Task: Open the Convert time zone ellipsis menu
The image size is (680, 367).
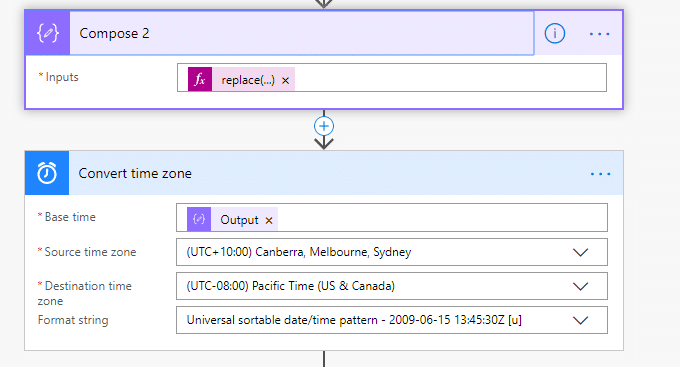Action: [x=601, y=174]
